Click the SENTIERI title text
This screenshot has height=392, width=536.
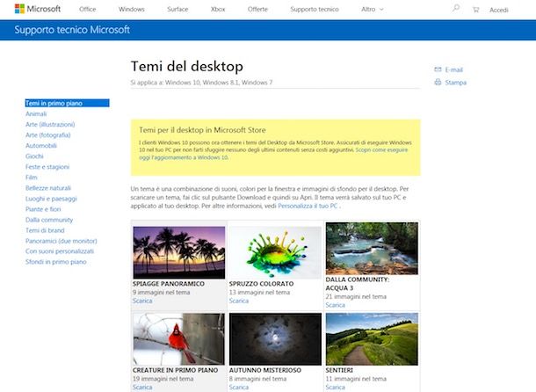click(x=339, y=370)
